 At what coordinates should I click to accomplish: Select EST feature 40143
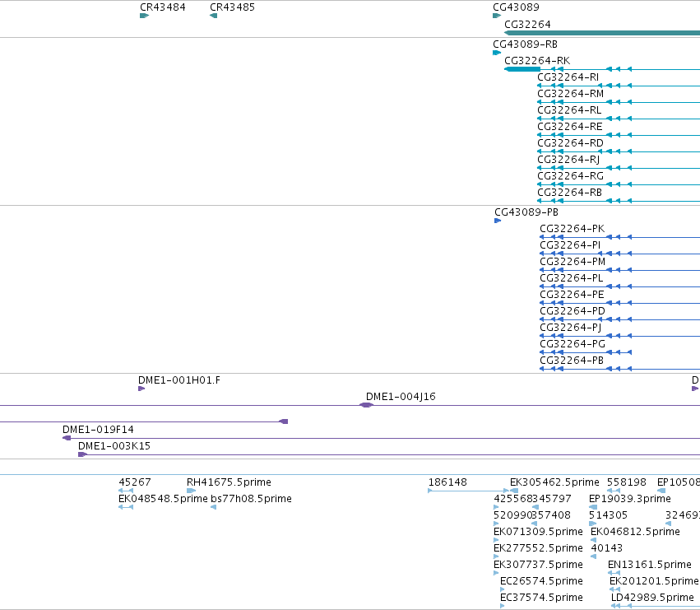point(593,556)
